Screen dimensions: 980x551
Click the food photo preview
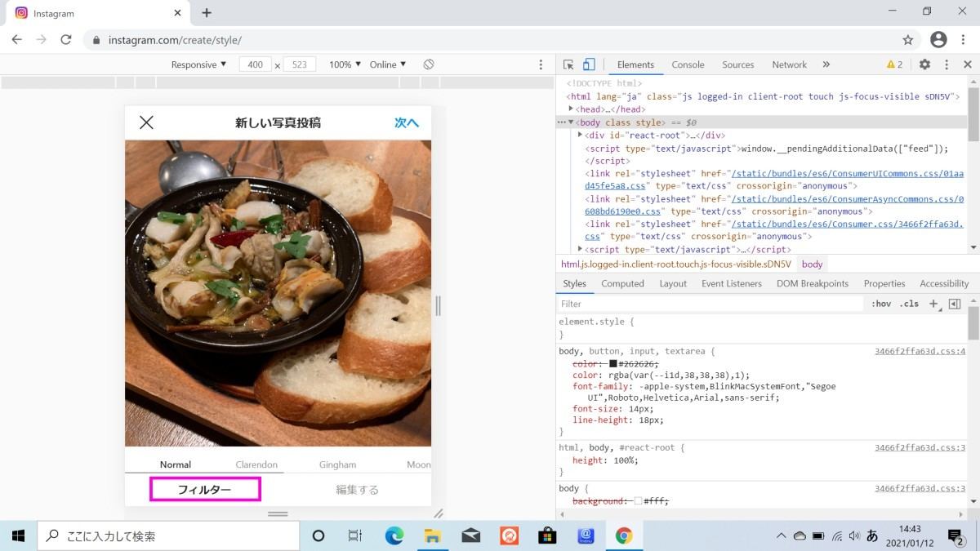click(278, 293)
